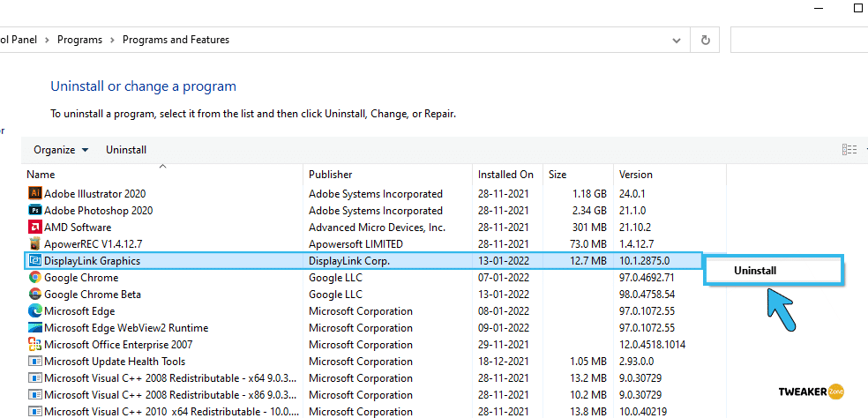The image size is (868, 418).
Task: Select the Microsoft Update Health Tools row
Action: [115, 362]
